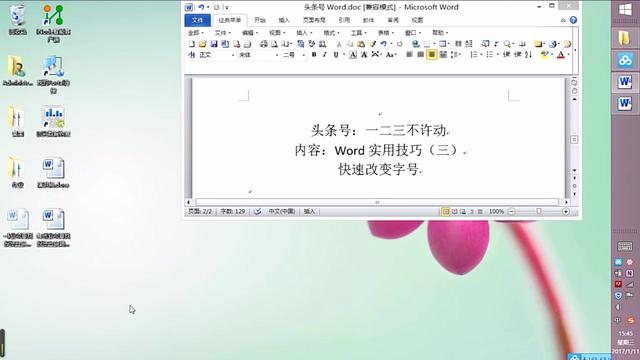Switch to Draft view in status bar

coord(480,211)
